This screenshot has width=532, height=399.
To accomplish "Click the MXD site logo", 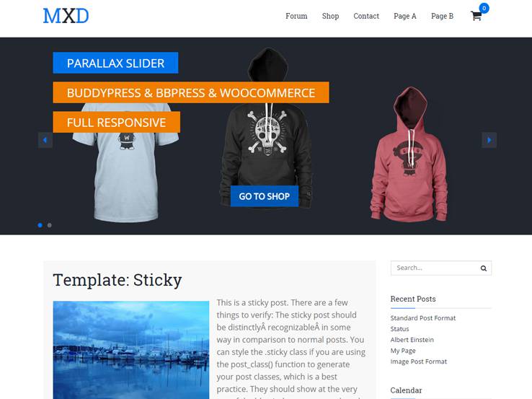I will click(x=66, y=16).
